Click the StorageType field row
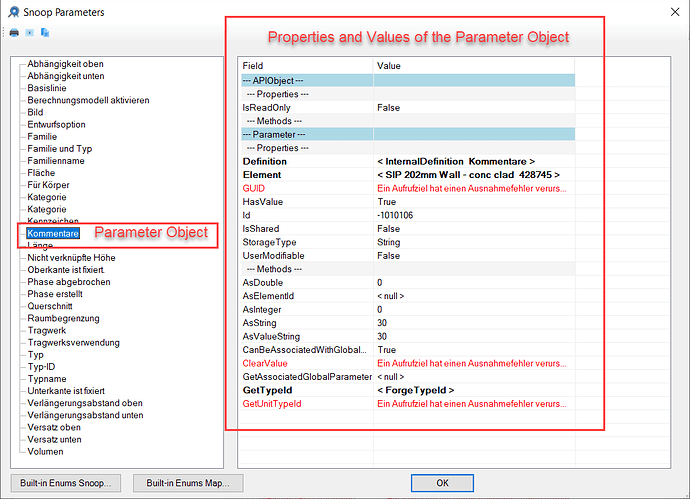This screenshot has width=690, height=499. 408,242
